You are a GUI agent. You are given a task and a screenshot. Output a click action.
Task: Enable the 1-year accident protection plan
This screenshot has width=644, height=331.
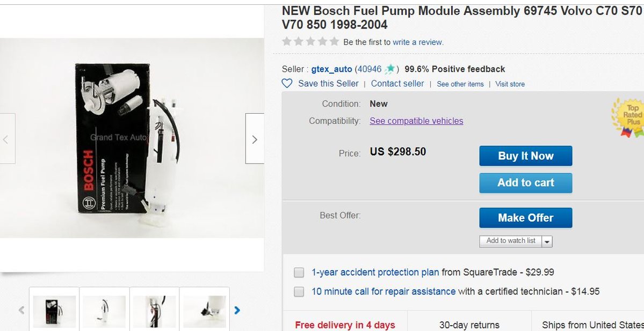click(299, 273)
